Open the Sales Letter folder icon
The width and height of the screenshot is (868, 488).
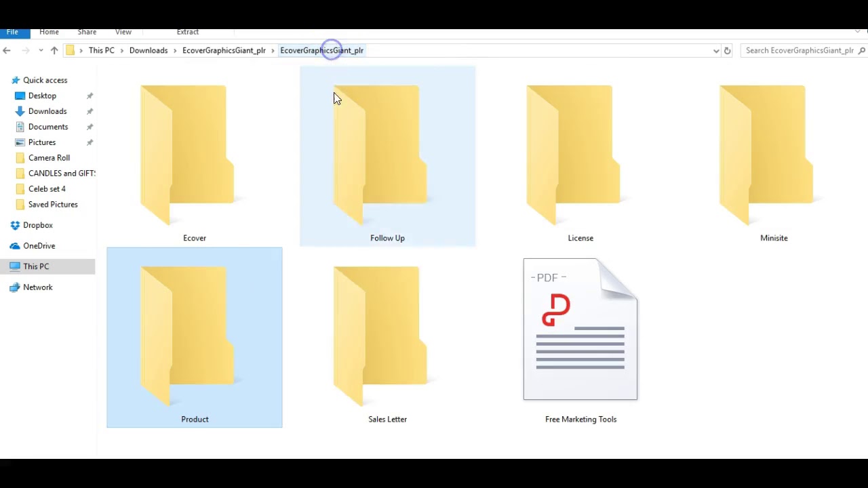coord(380,336)
